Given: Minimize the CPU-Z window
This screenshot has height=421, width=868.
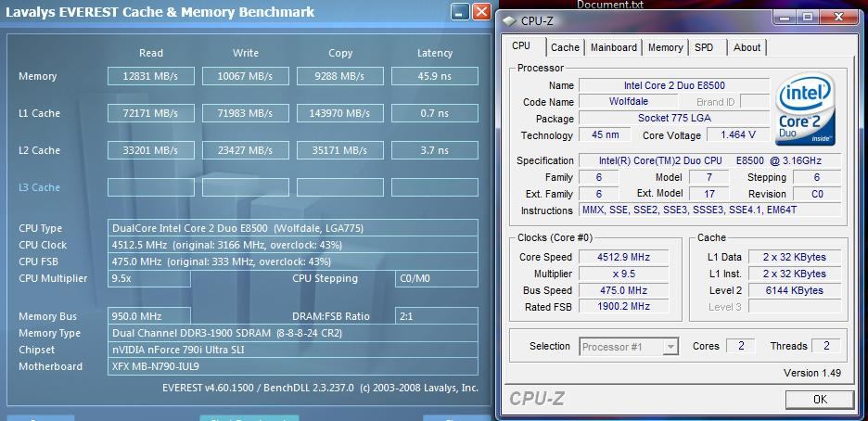Looking at the screenshot, I should click(x=785, y=17).
